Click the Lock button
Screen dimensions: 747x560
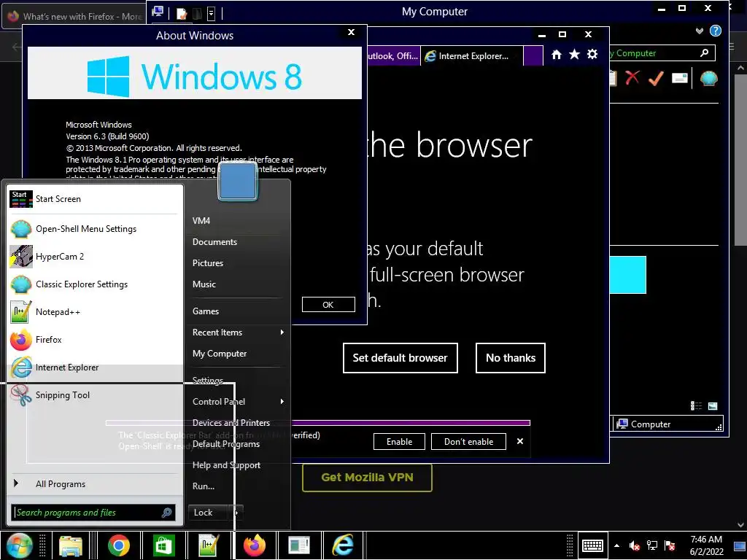[x=208, y=513]
